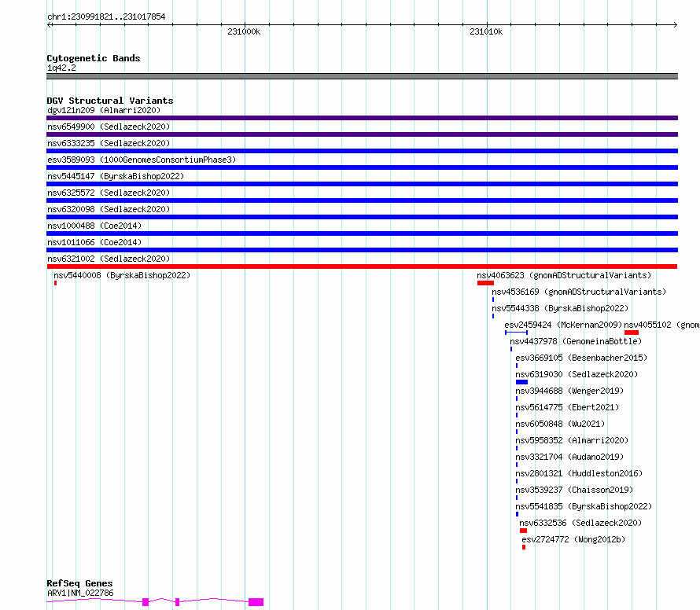Image resolution: width=700 pixels, height=610 pixels.
Task: Open nsv3539237 (Chaisson2019) variant
Action: pos(575,490)
